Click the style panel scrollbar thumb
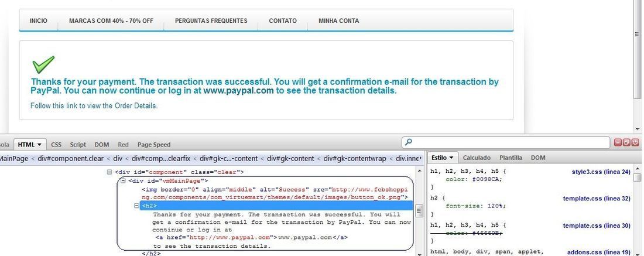 [x=638, y=178]
